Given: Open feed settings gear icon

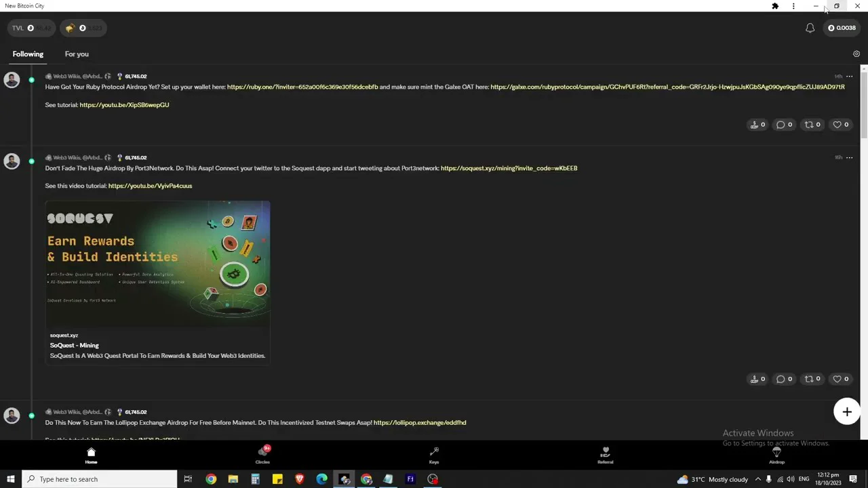Looking at the screenshot, I should point(856,54).
